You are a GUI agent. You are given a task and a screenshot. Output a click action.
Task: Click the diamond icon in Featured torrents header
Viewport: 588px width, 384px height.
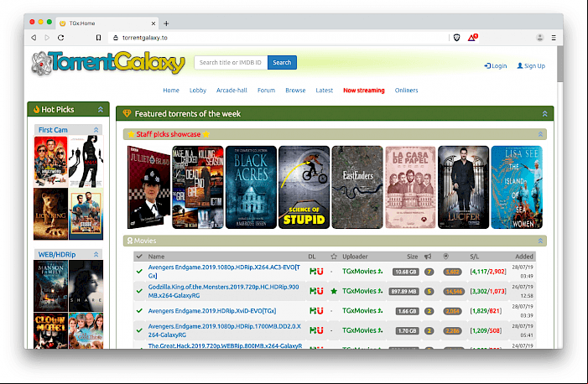click(127, 113)
